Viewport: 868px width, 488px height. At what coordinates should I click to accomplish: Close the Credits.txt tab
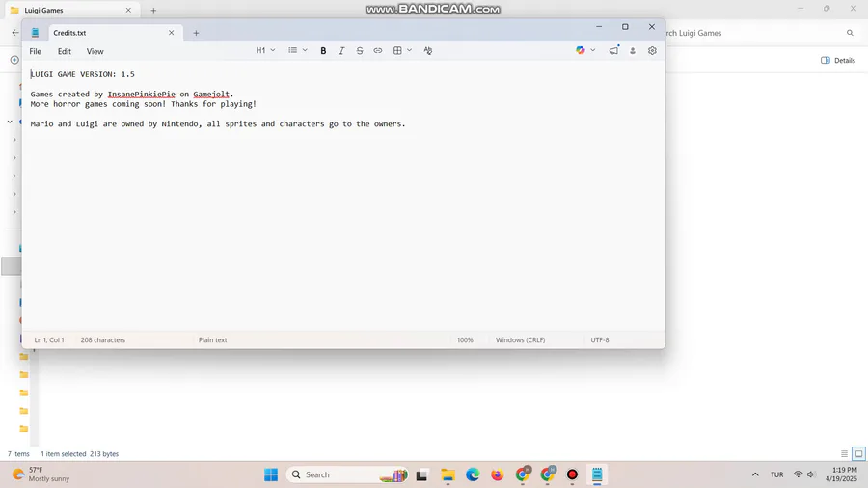171,33
